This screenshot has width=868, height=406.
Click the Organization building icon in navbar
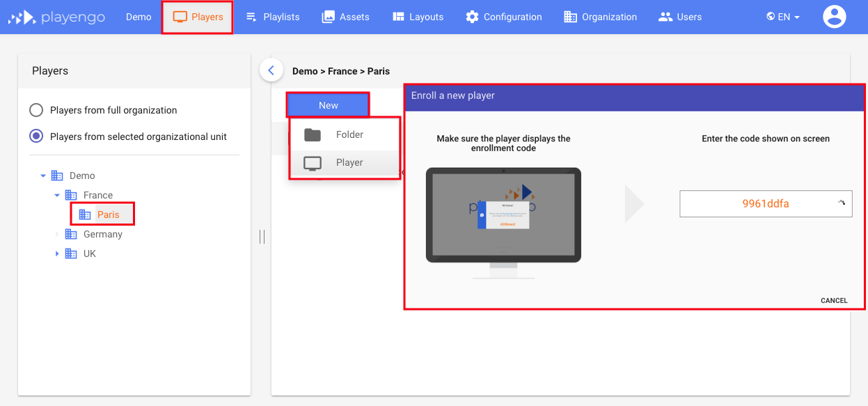click(x=570, y=17)
